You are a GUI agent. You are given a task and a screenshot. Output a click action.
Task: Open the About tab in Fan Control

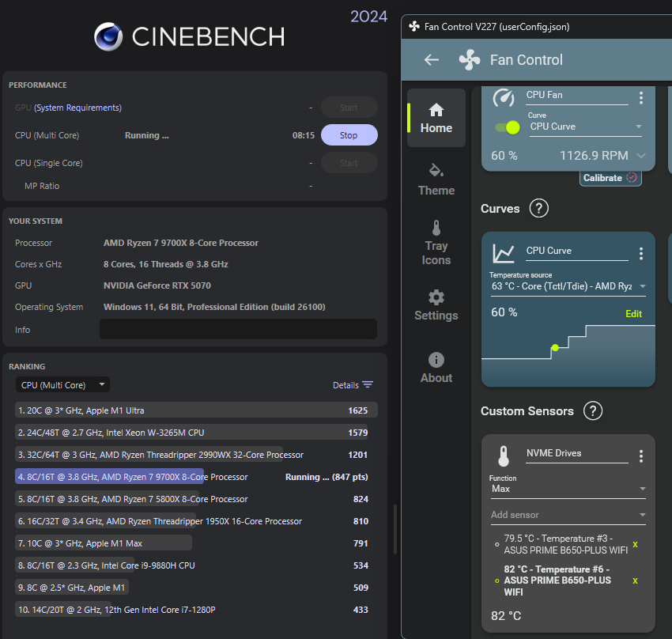(436, 368)
